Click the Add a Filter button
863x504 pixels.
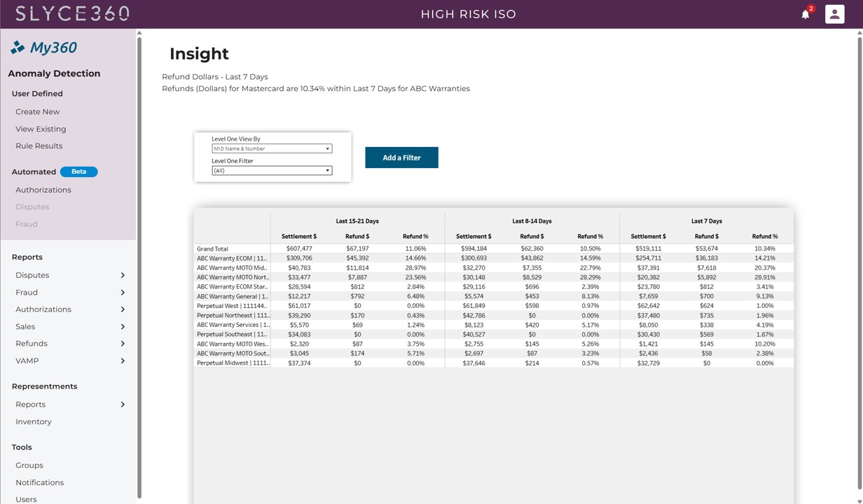(401, 157)
